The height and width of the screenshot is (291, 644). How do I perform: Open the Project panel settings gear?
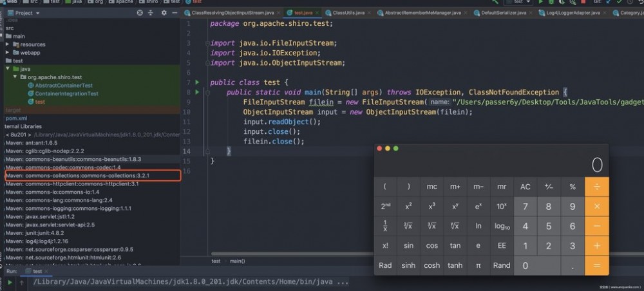click(164, 13)
